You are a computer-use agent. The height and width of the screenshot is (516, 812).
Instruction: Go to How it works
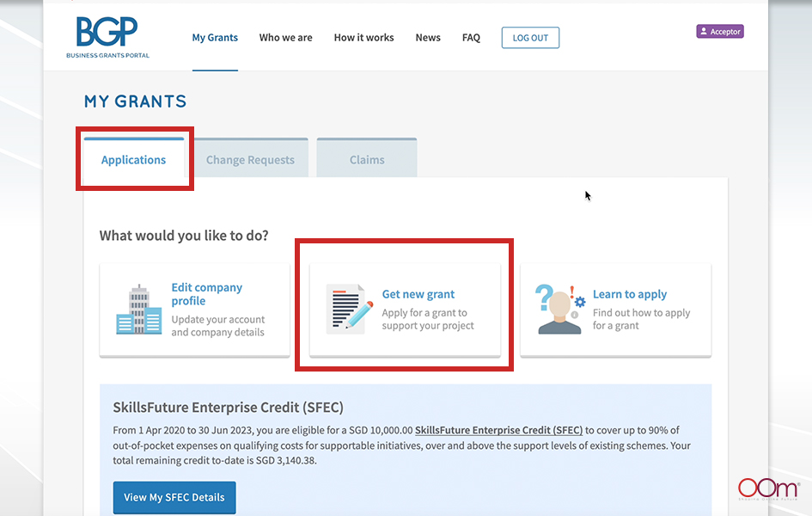click(363, 38)
